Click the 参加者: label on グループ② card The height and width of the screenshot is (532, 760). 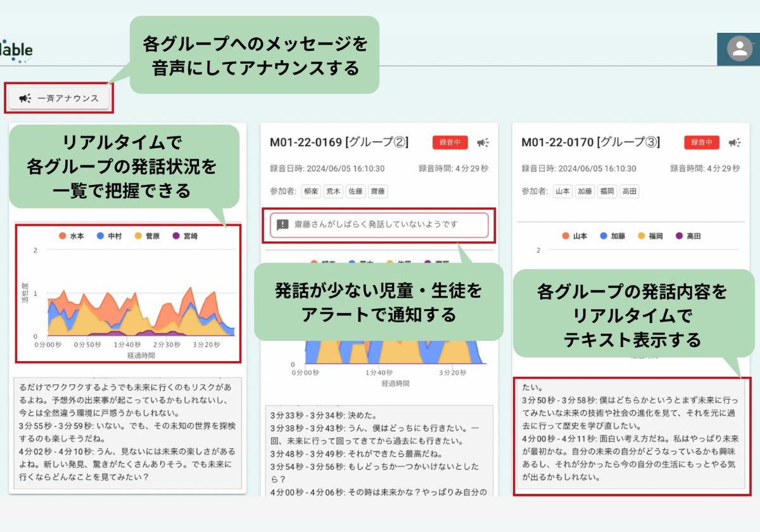(284, 191)
